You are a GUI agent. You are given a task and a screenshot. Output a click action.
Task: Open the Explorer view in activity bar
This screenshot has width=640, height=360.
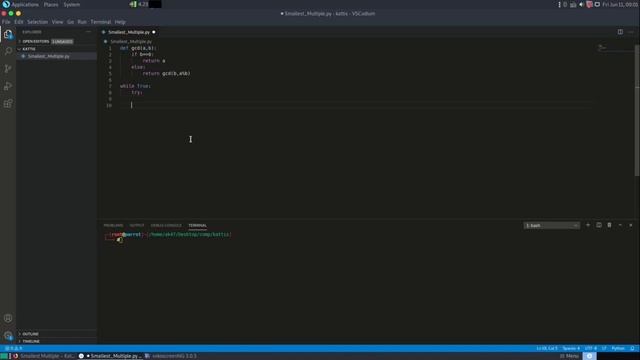8,34
